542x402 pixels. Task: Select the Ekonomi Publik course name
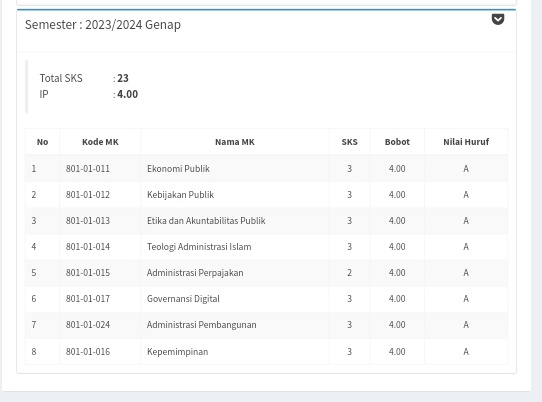tap(178, 169)
